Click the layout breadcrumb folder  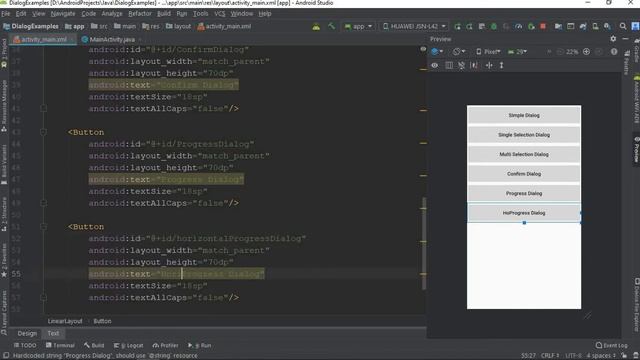(x=178, y=27)
